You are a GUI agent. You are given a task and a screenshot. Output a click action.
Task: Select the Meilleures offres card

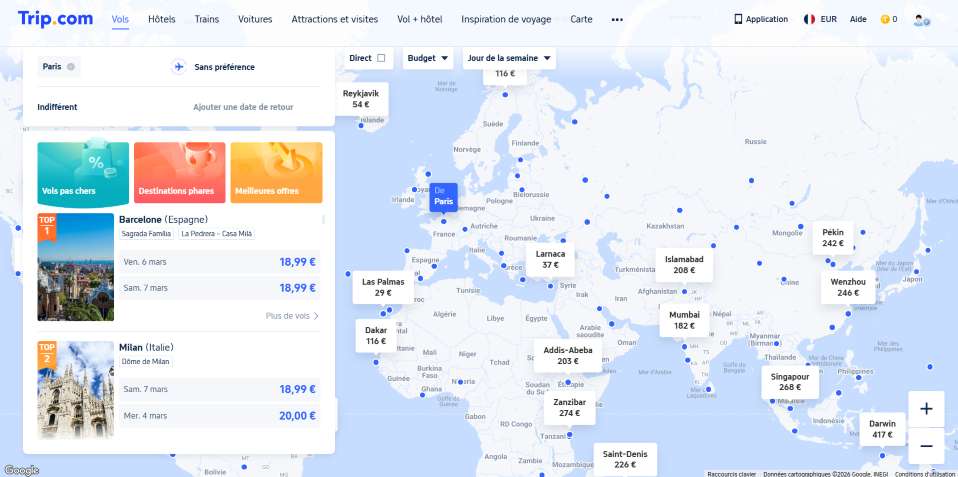click(x=276, y=173)
